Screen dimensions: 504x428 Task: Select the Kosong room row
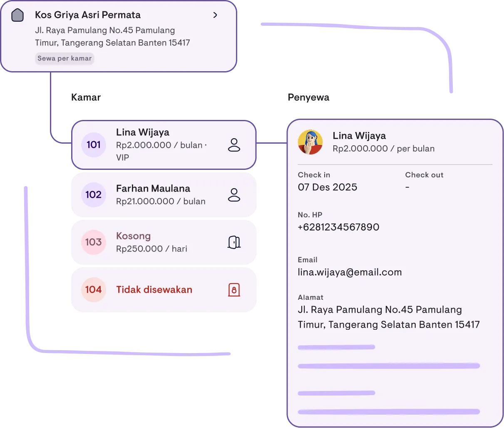[x=164, y=242]
